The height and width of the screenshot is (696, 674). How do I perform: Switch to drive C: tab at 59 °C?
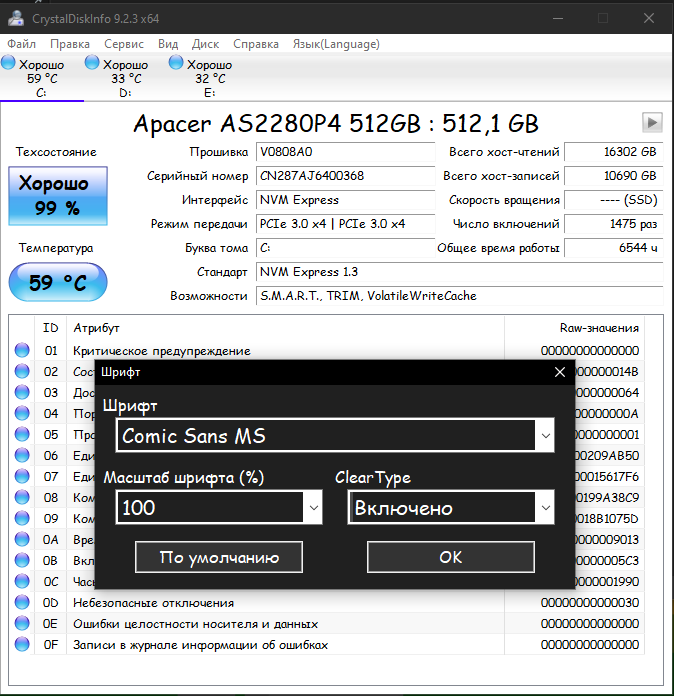tap(42, 77)
